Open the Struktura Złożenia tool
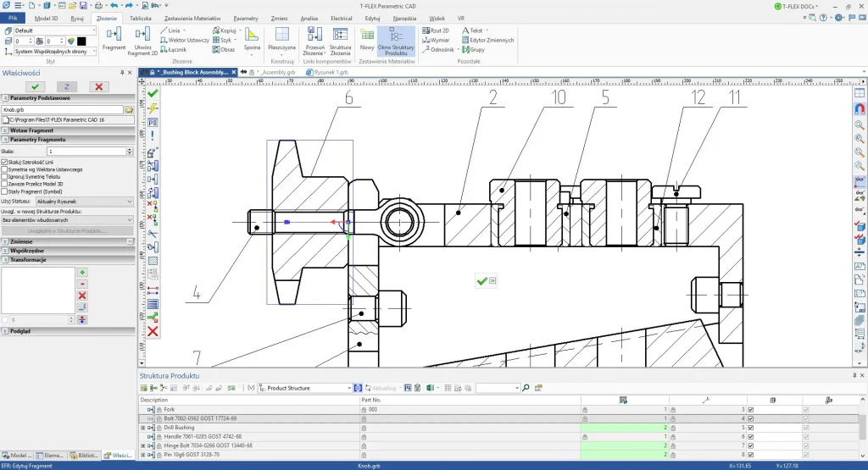 [341, 38]
